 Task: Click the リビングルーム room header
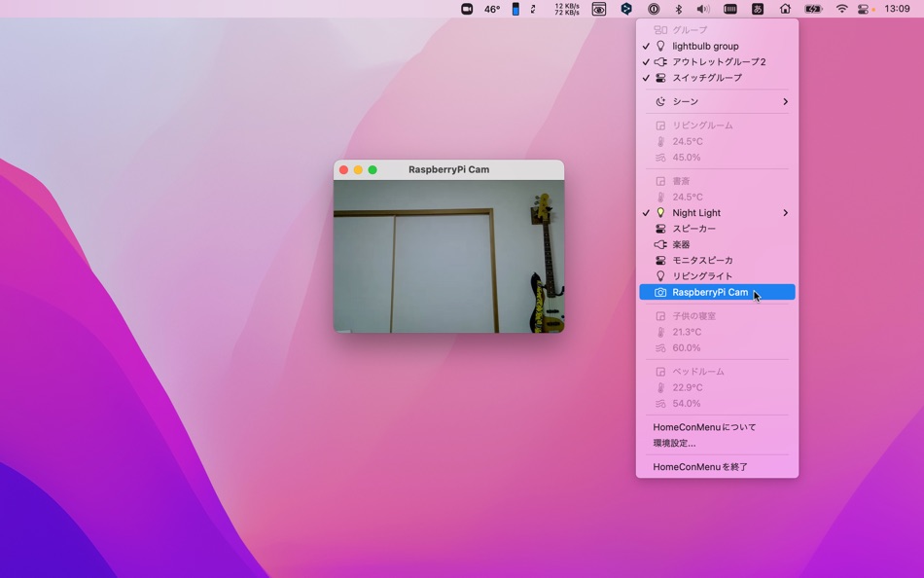point(717,126)
